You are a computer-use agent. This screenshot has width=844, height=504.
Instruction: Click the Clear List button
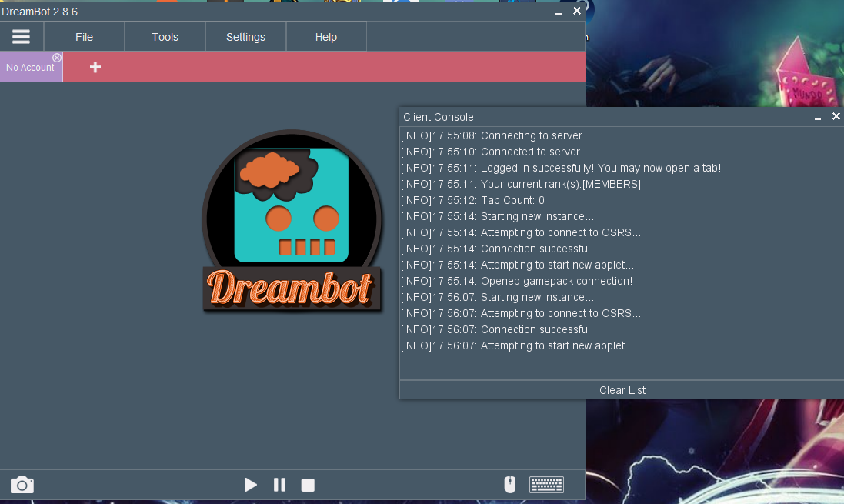(622, 390)
